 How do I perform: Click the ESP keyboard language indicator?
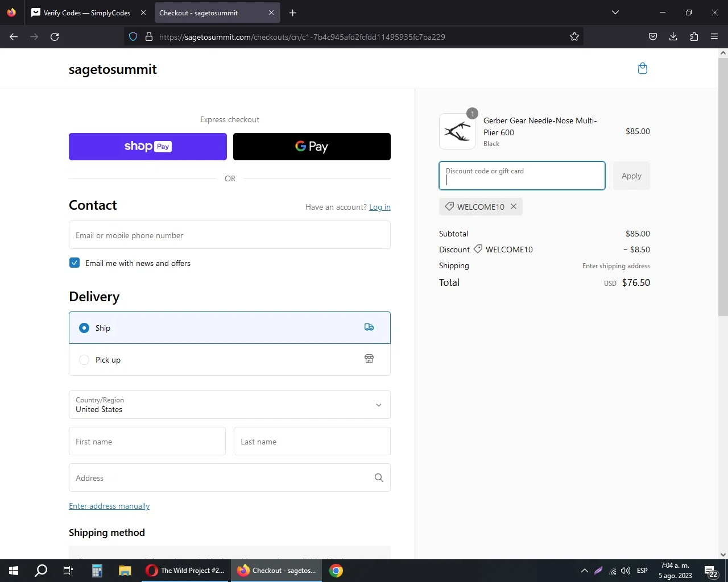click(x=642, y=571)
